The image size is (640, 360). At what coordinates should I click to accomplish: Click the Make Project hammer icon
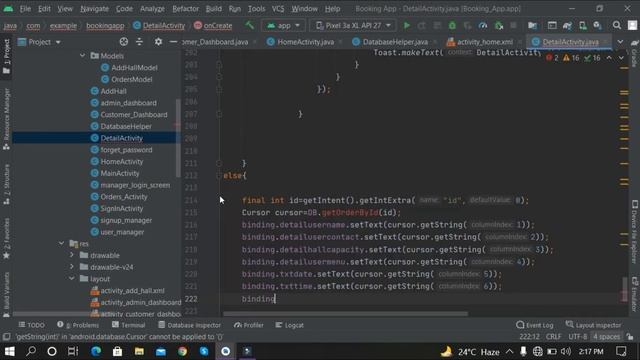pyautogui.click(x=249, y=25)
